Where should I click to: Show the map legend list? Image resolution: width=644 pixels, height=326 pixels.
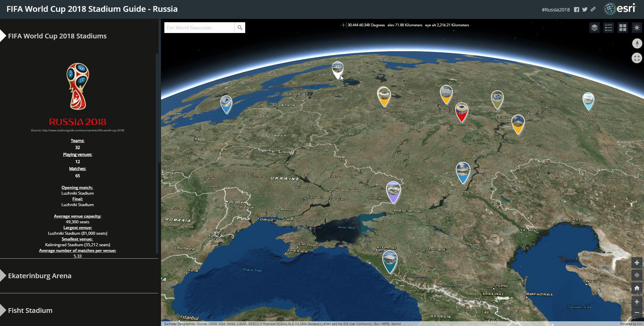pos(609,28)
